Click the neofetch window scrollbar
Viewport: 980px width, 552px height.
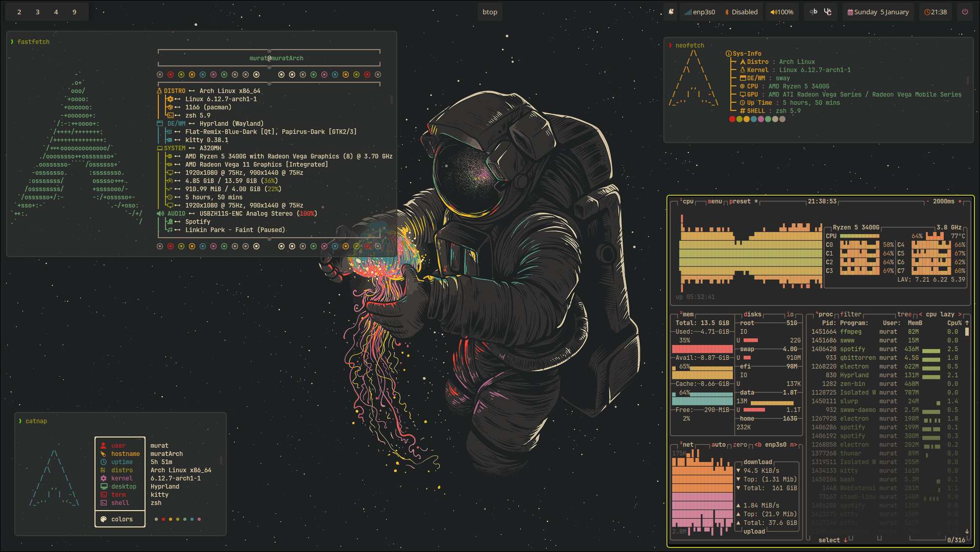[967, 81]
